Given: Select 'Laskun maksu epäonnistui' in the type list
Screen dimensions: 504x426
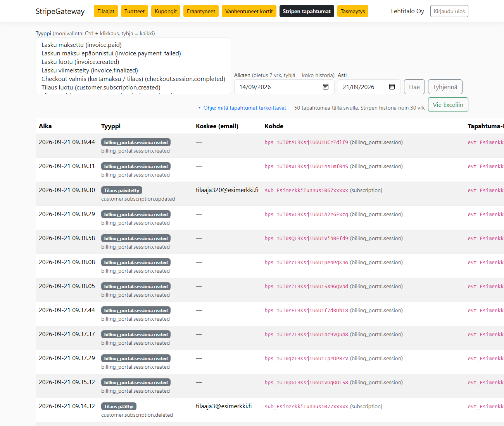Looking at the screenshot, I should coord(133,53).
